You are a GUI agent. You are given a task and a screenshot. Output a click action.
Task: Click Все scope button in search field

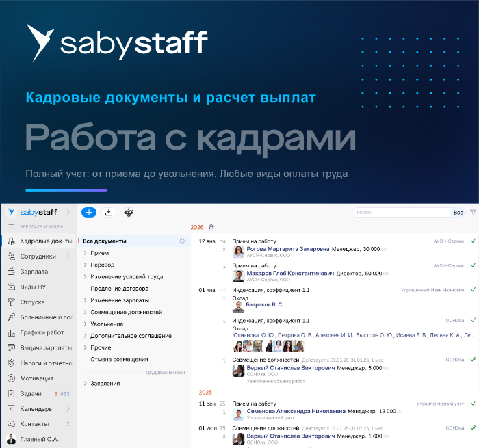tap(458, 213)
